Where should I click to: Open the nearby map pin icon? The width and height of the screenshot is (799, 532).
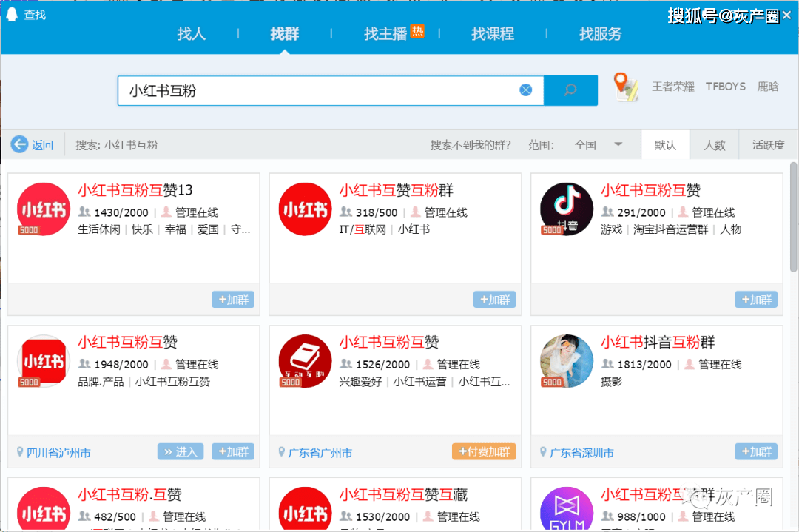pyautogui.click(x=626, y=87)
